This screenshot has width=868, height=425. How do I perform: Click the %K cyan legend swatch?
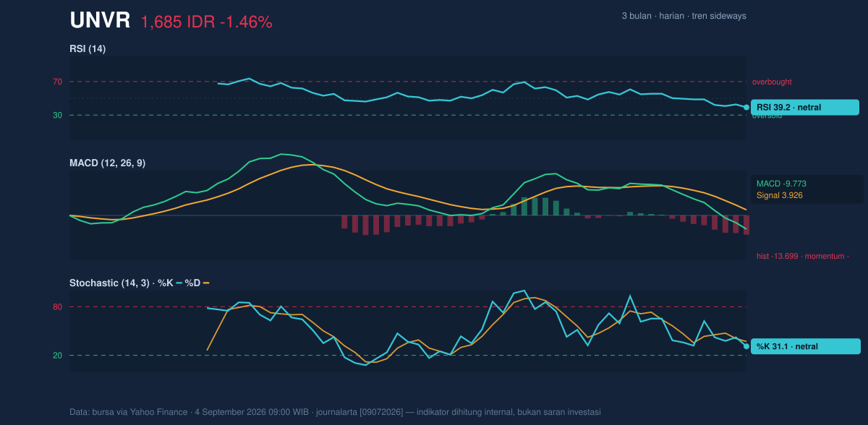pyautogui.click(x=179, y=283)
